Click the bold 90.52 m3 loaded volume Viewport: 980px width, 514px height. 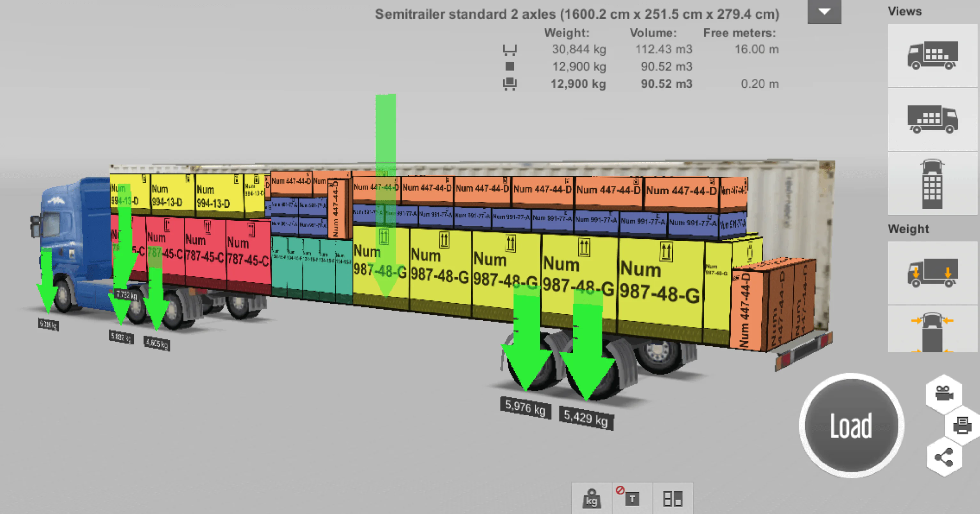[x=667, y=84]
